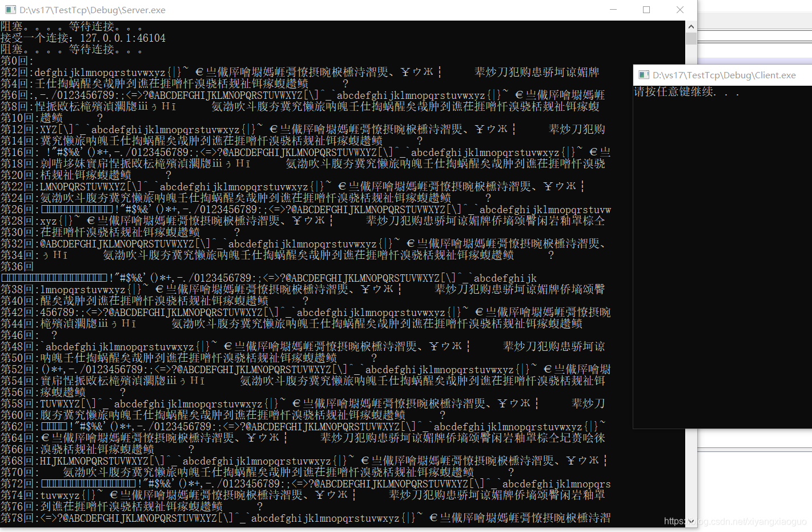Click the Client.exe title bar to focus it
The image size is (812, 532).
(x=731, y=74)
